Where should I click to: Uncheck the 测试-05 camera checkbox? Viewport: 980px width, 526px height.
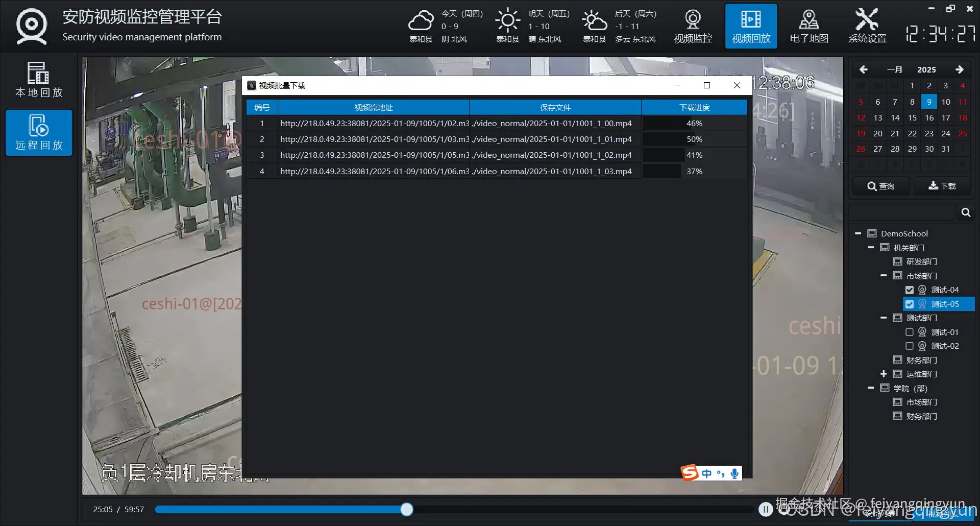910,304
